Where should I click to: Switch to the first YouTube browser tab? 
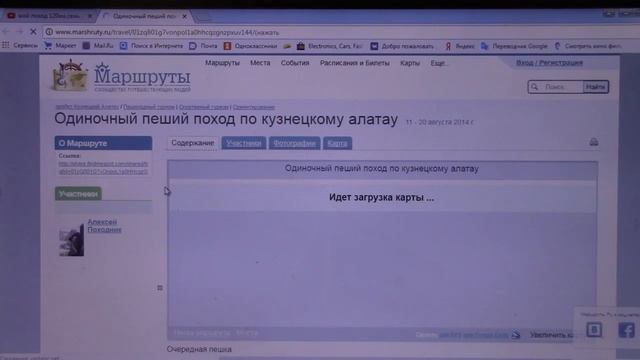(48, 16)
